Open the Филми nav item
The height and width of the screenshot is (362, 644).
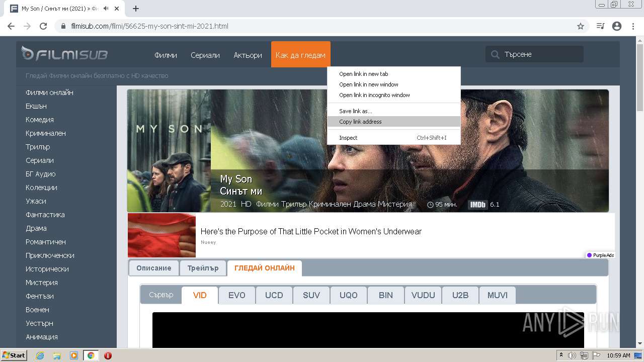(x=166, y=55)
